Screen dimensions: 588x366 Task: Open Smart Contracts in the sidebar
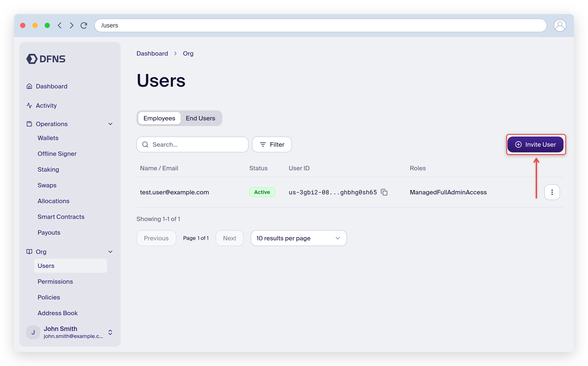(61, 217)
